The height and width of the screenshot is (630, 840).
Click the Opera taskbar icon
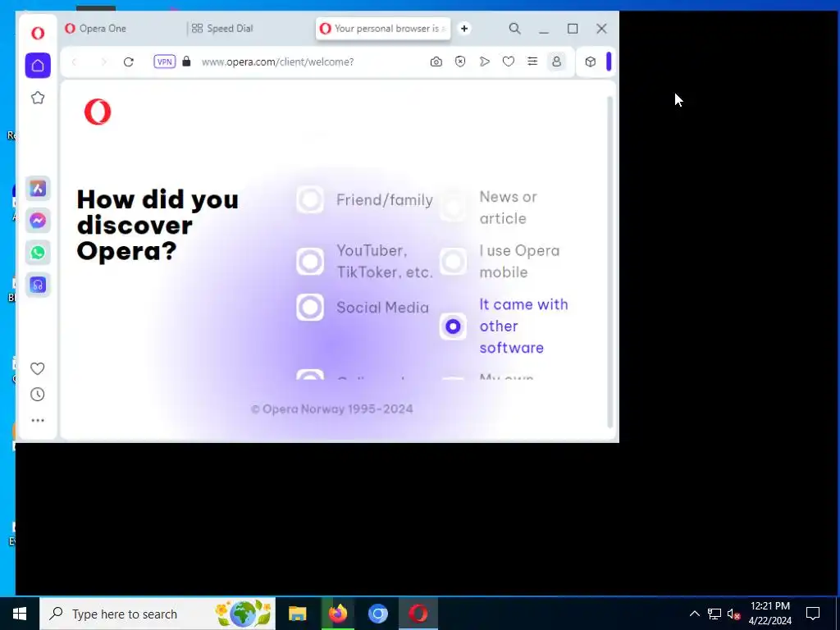coord(418,614)
